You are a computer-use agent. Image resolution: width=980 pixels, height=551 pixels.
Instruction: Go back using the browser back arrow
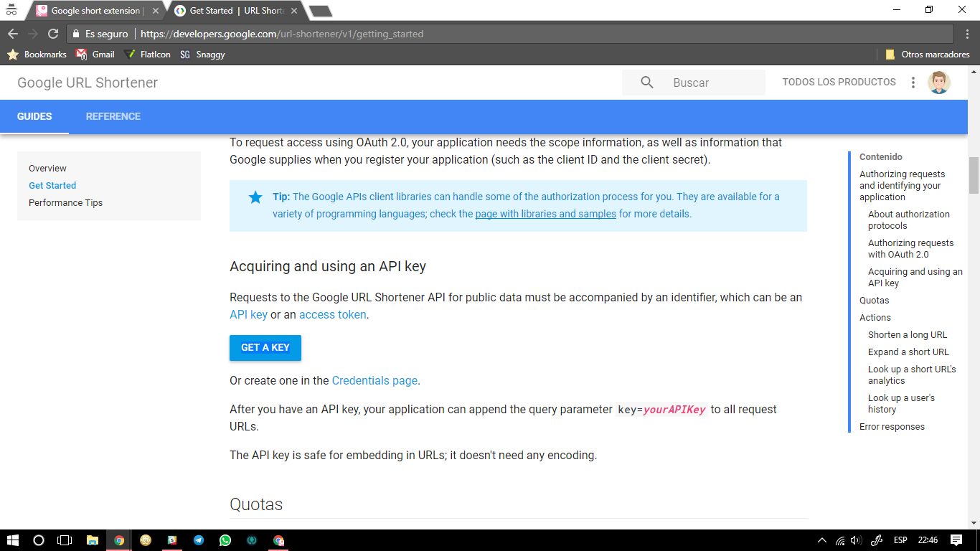pyautogui.click(x=13, y=34)
